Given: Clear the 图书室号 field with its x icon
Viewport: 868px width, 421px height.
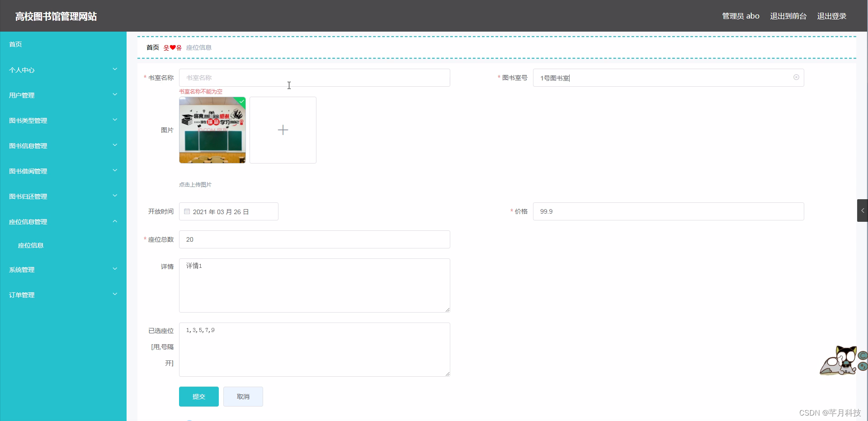Looking at the screenshot, I should [796, 77].
